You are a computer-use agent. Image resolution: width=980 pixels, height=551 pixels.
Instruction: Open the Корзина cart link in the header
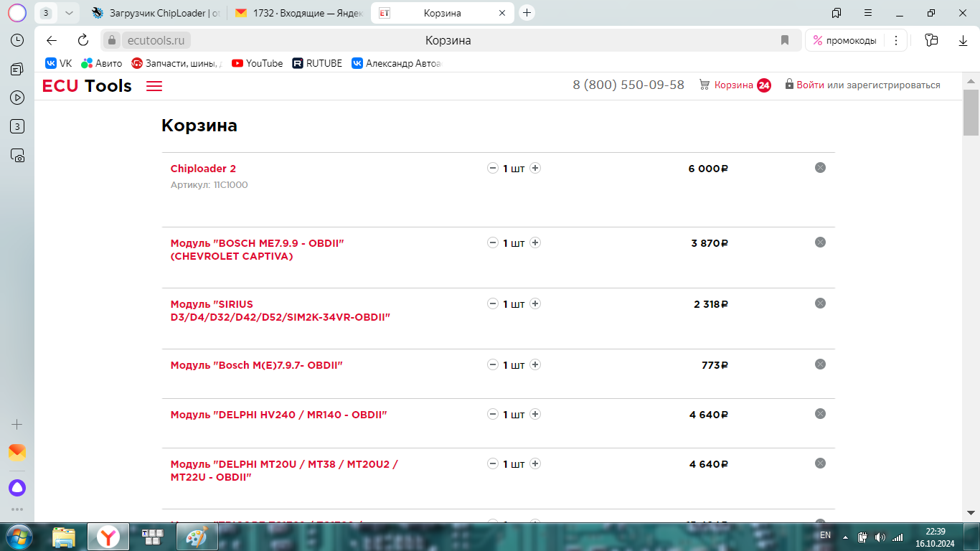point(733,85)
